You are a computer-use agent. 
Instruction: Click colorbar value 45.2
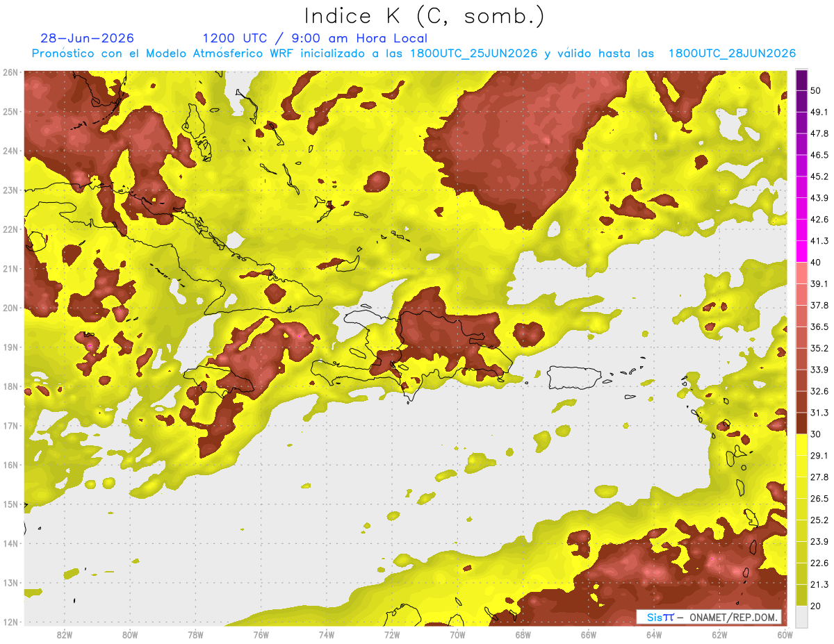pos(820,176)
